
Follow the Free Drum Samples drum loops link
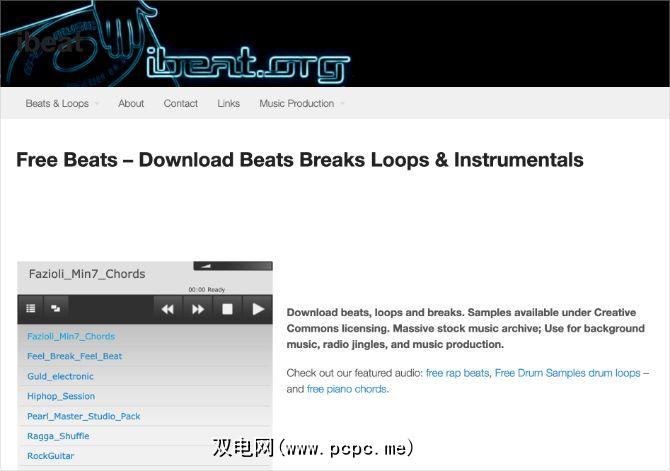click(567, 373)
